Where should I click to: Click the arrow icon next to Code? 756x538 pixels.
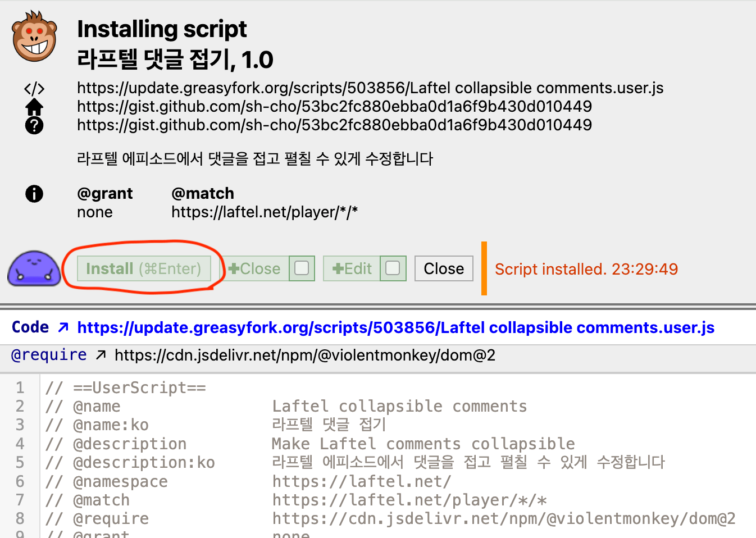tap(63, 327)
